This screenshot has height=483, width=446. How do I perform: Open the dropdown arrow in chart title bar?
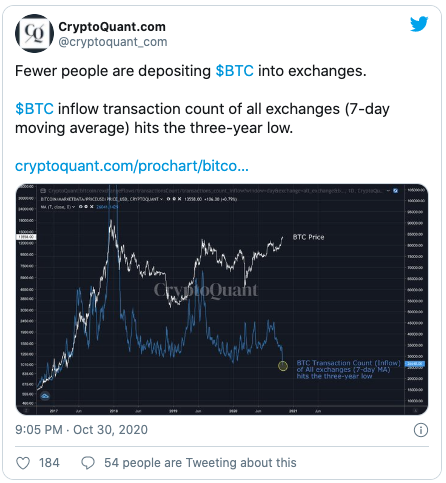click(388, 191)
